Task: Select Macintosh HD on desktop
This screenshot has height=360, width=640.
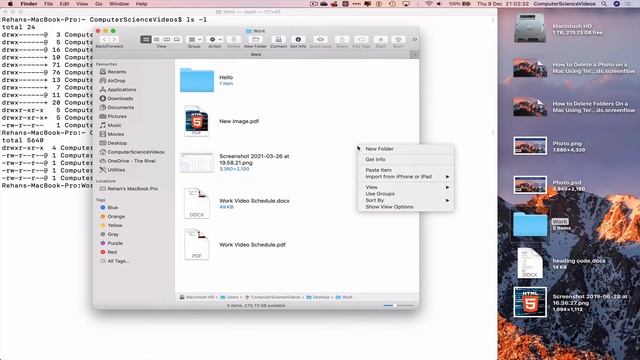Action: point(529,29)
